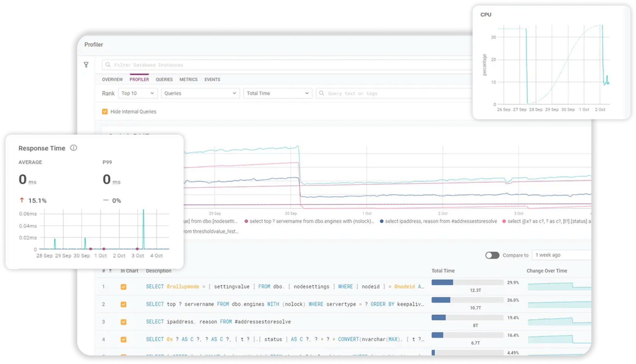Click the 16.4% total time bar
The image size is (636, 364).
tap(467, 335)
